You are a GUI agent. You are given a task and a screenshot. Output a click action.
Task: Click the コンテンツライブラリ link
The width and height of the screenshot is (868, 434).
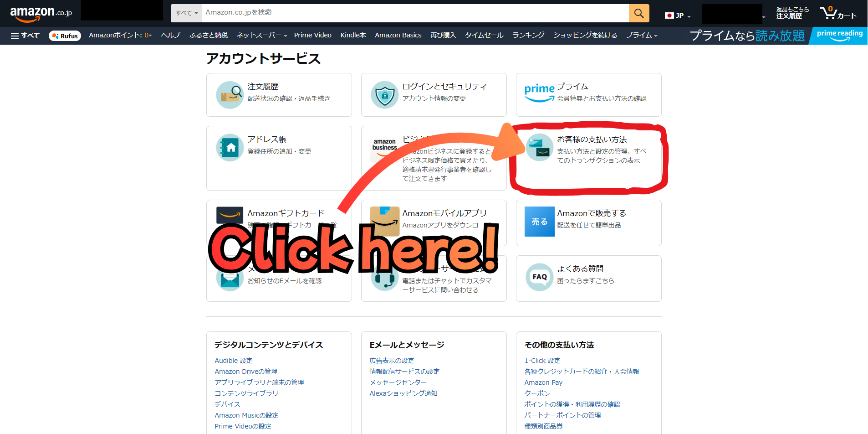246,393
